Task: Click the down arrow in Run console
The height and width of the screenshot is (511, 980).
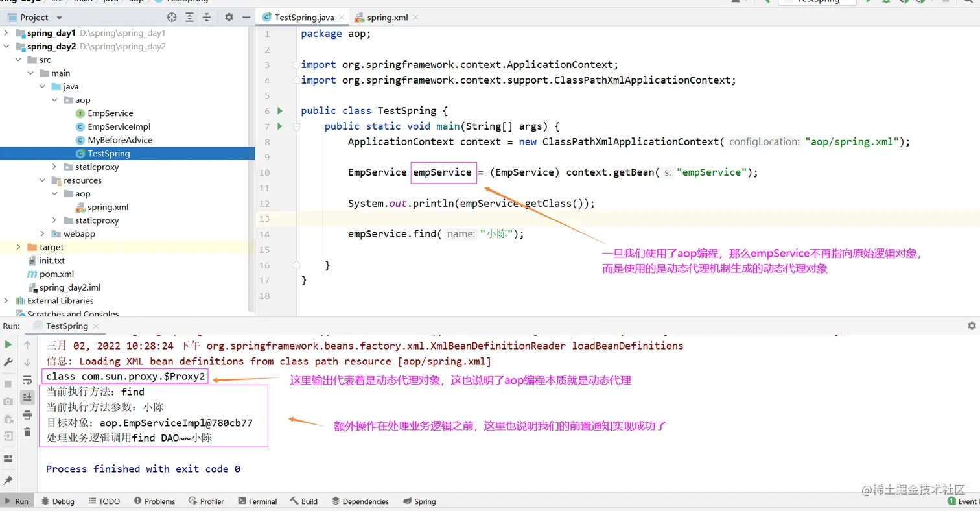Action: (27, 362)
